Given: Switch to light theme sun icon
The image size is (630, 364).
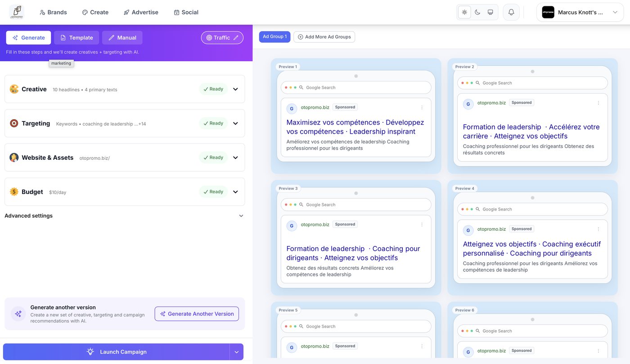Looking at the screenshot, I should coord(464,12).
